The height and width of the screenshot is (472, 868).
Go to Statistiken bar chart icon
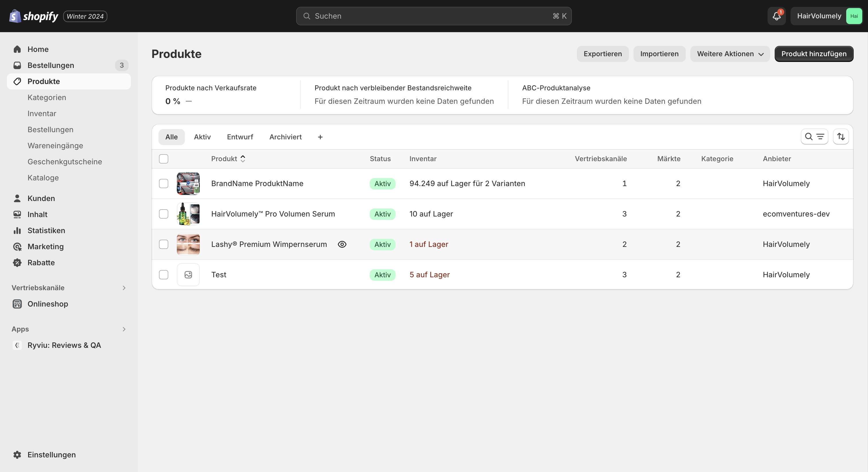pyautogui.click(x=17, y=231)
